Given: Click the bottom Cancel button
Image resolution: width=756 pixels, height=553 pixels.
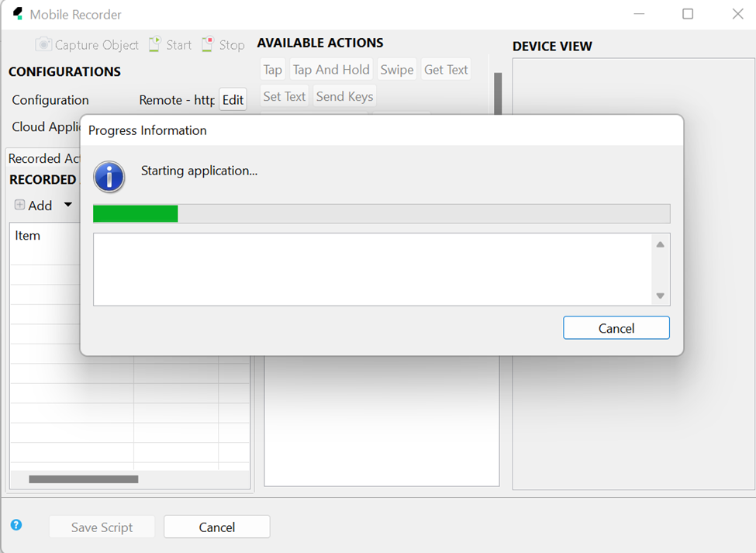Looking at the screenshot, I should point(216,527).
